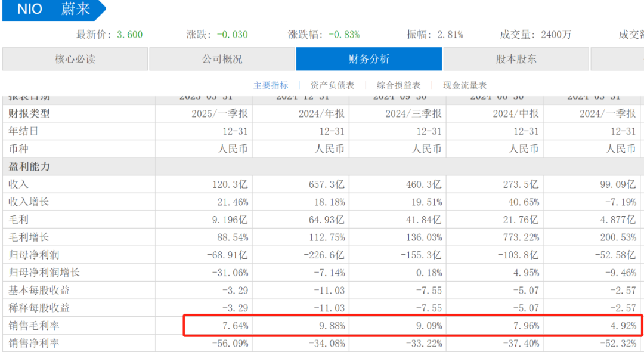Viewport: 644px width, 352px height.
Task: Click the 2024/年报 column header cell
Action: click(321, 113)
